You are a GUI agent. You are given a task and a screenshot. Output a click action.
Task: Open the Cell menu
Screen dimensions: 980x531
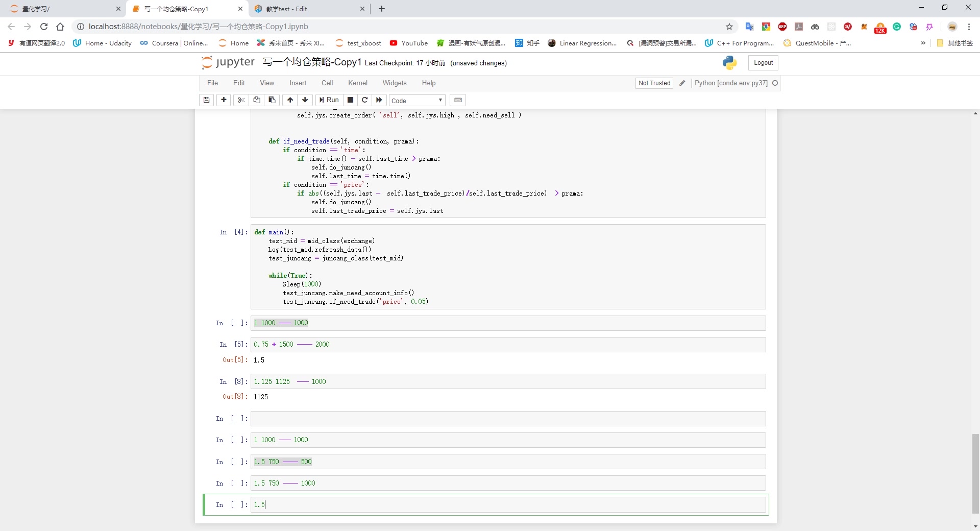pos(327,83)
